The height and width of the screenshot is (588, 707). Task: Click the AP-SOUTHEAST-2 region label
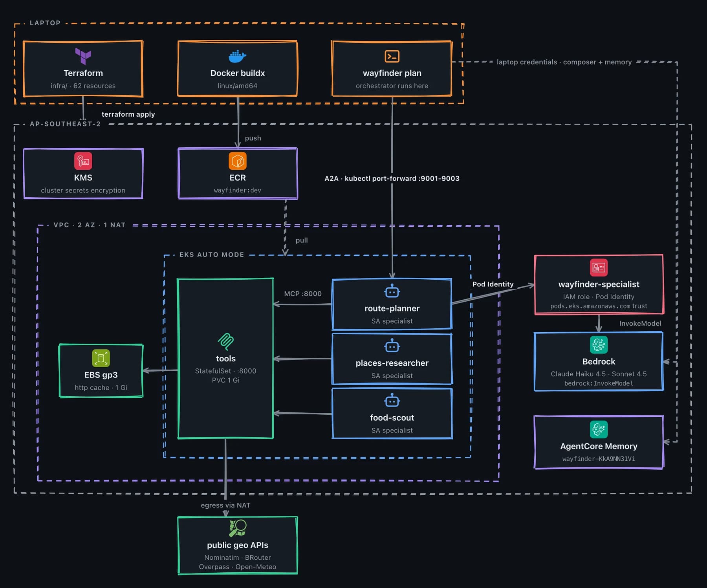coord(65,124)
